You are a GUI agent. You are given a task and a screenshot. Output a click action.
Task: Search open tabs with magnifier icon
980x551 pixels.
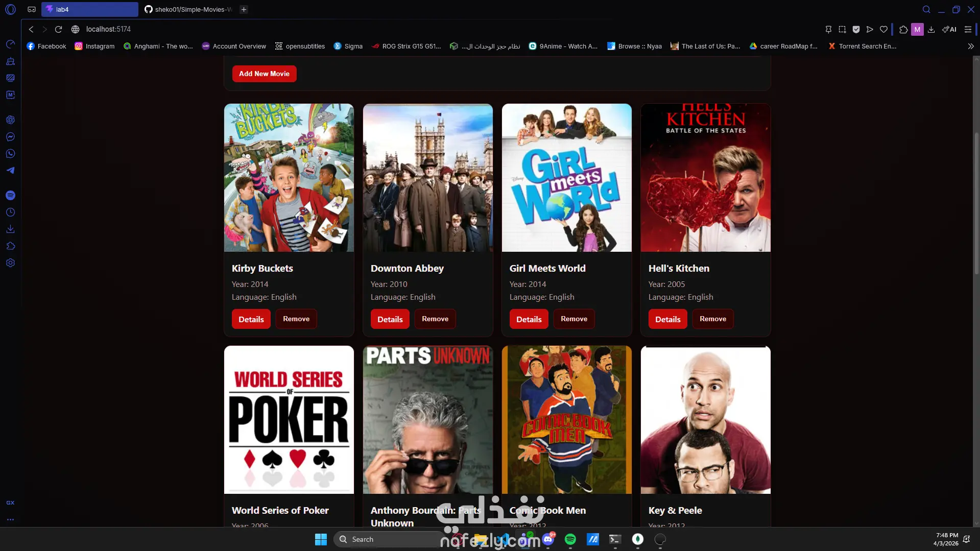(926, 9)
